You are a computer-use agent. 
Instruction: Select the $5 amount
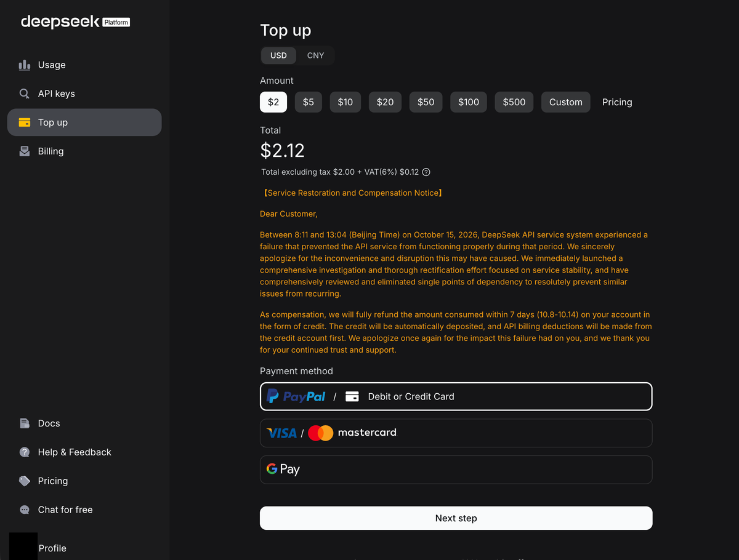(309, 102)
